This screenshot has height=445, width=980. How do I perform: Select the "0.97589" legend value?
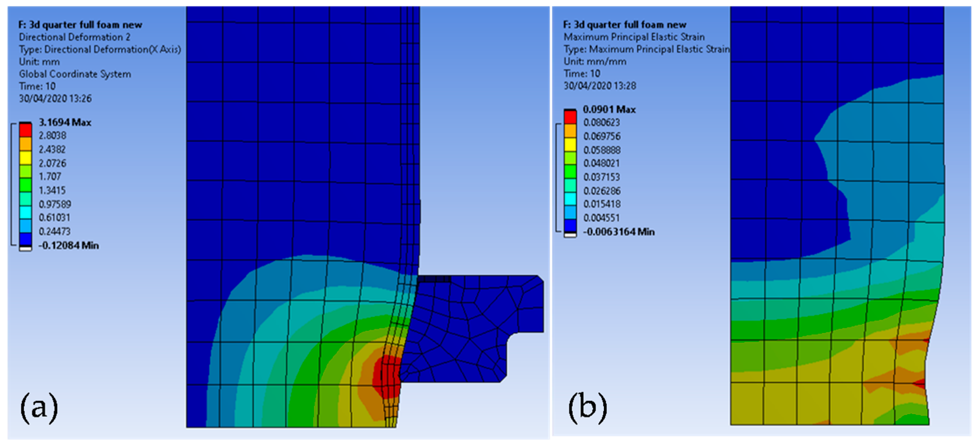coord(55,205)
